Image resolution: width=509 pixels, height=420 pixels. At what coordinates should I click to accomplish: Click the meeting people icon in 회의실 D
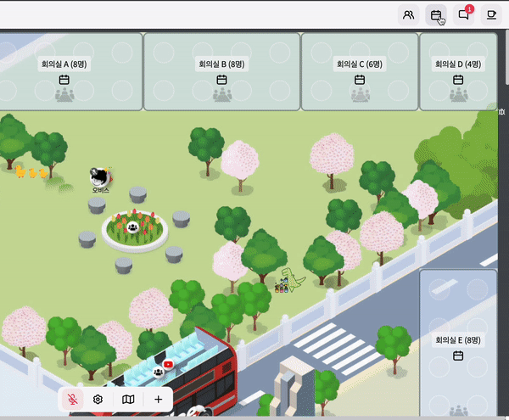tap(458, 95)
